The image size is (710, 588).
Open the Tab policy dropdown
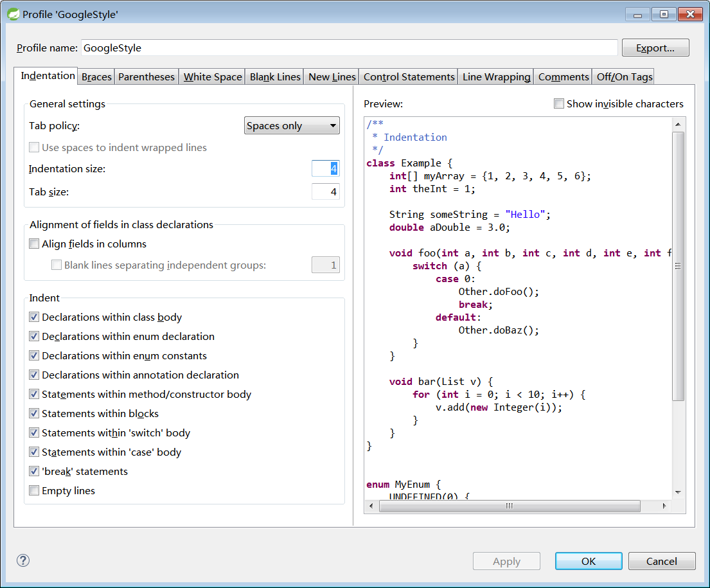[292, 125]
